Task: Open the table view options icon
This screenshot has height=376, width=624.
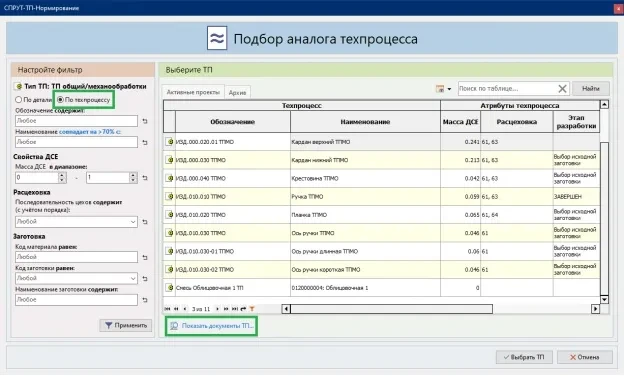Action: click(x=440, y=89)
